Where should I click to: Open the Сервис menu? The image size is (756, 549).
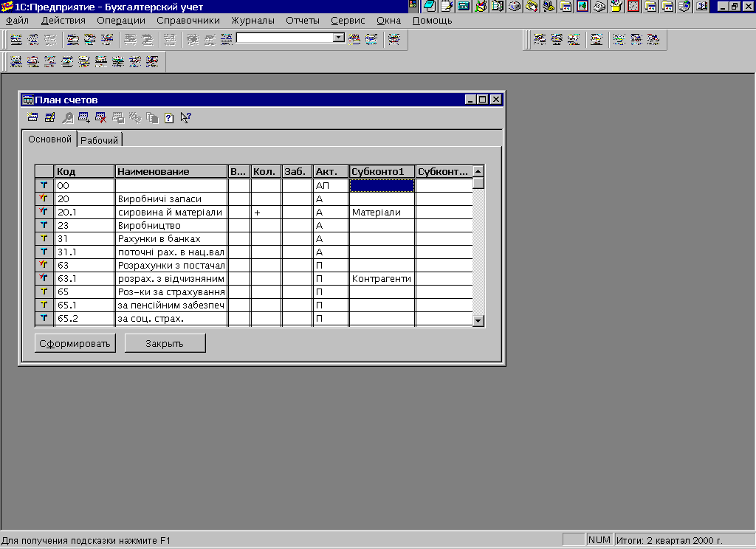[x=348, y=21]
